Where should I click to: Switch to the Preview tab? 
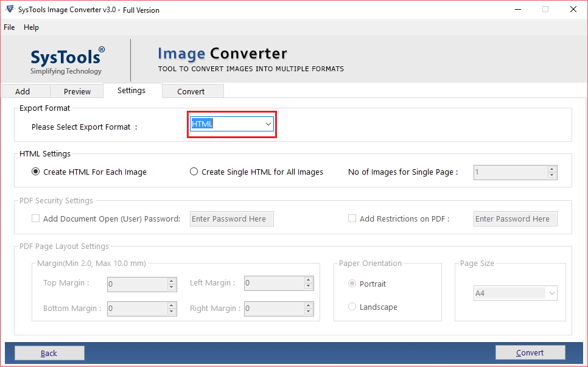point(77,91)
